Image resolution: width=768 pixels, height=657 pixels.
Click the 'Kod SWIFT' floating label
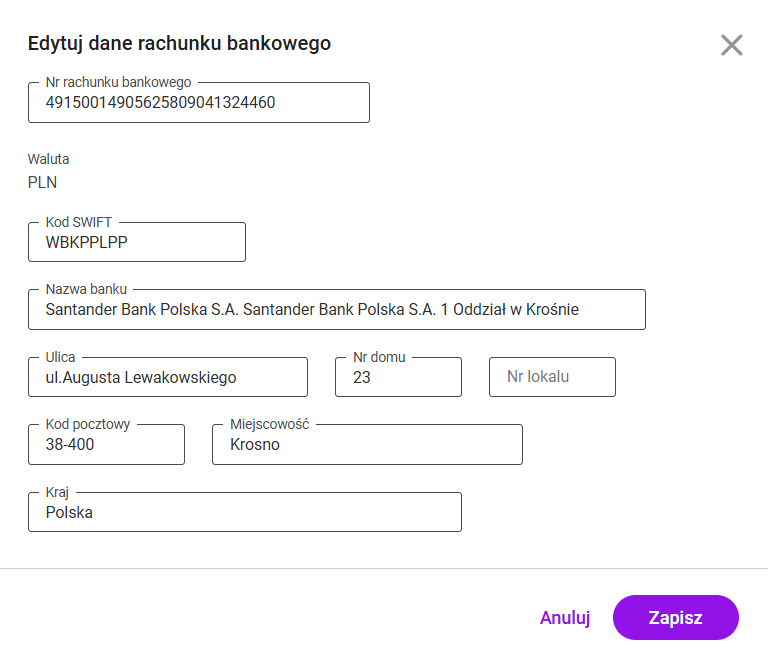[x=82, y=222]
